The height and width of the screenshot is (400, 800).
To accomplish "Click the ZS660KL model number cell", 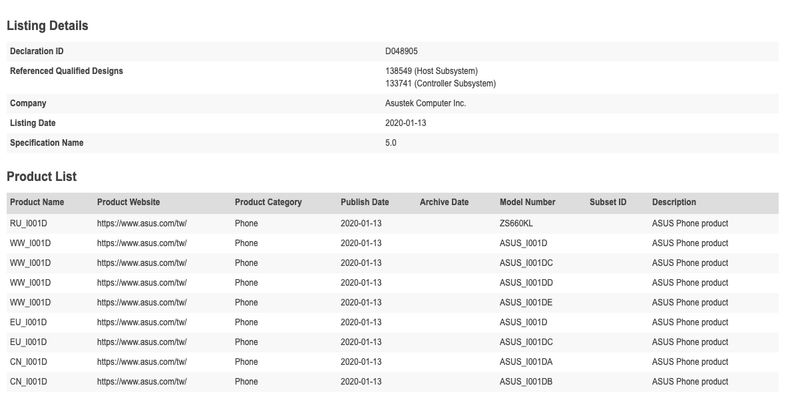I will tap(516, 223).
